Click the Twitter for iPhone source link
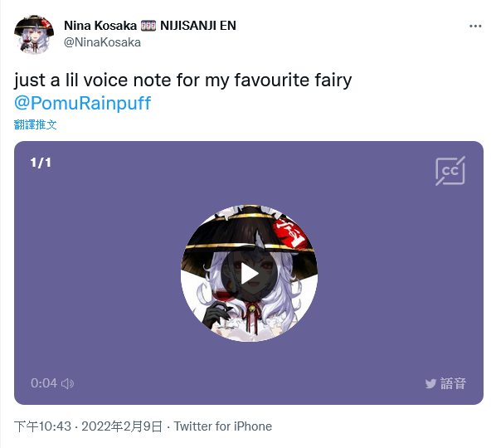Screen dimensions: 496x448 tap(222, 426)
